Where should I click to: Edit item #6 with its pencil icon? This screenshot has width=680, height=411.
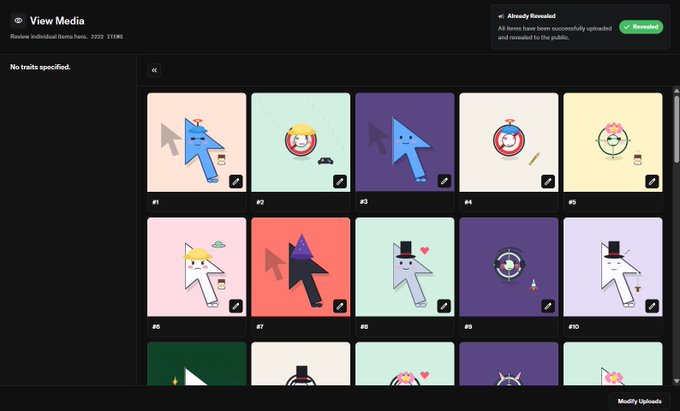click(x=236, y=306)
